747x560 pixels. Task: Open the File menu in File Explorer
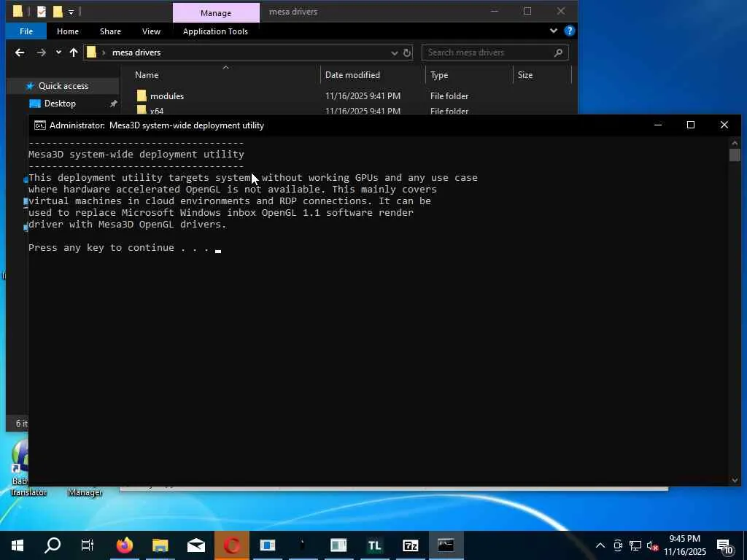pyautogui.click(x=26, y=31)
